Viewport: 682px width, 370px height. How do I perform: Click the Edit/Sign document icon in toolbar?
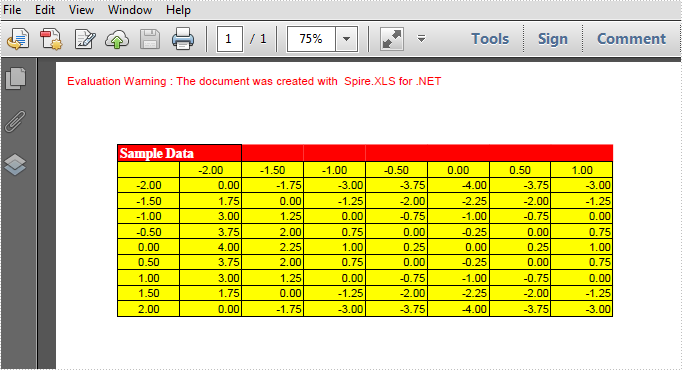(85, 39)
